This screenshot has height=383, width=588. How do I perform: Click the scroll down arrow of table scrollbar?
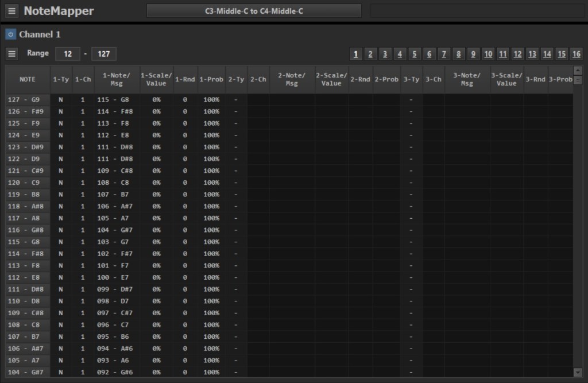pyautogui.click(x=578, y=373)
